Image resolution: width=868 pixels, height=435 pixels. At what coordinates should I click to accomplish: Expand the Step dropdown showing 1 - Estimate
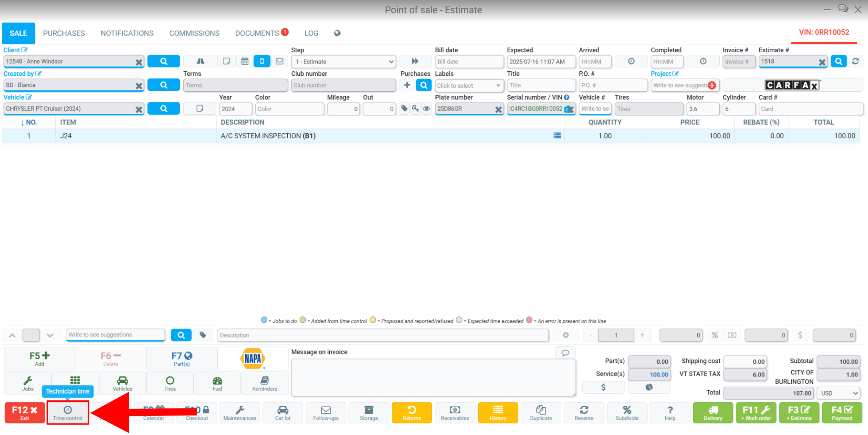tap(343, 62)
